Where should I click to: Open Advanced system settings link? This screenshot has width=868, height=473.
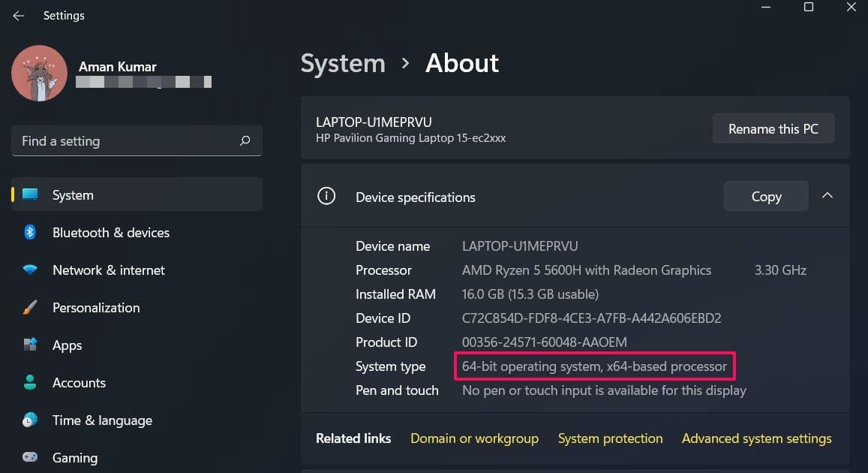(757, 438)
